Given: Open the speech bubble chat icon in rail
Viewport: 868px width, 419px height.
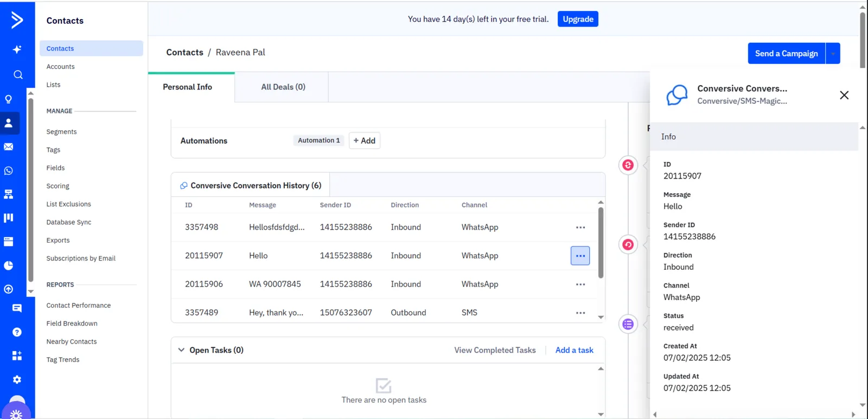Looking at the screenshot, I should [x=17, y=308].
